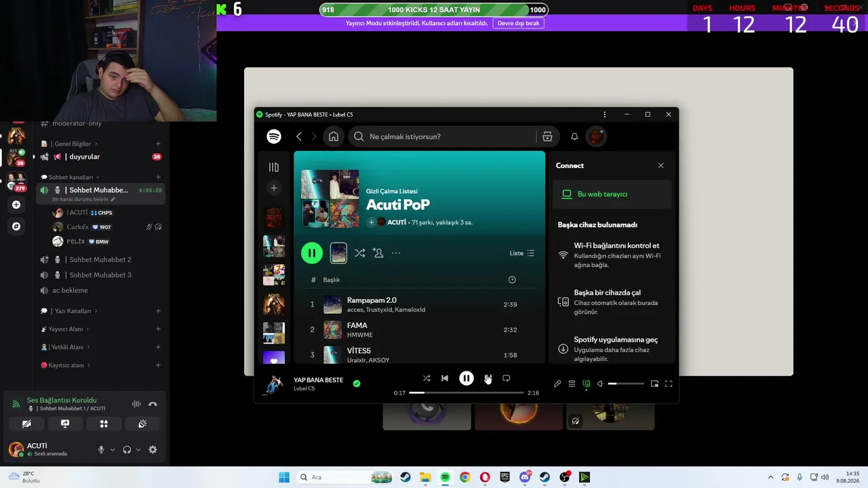
Task: Toggle repeat in the player bar
Action: 506,378
